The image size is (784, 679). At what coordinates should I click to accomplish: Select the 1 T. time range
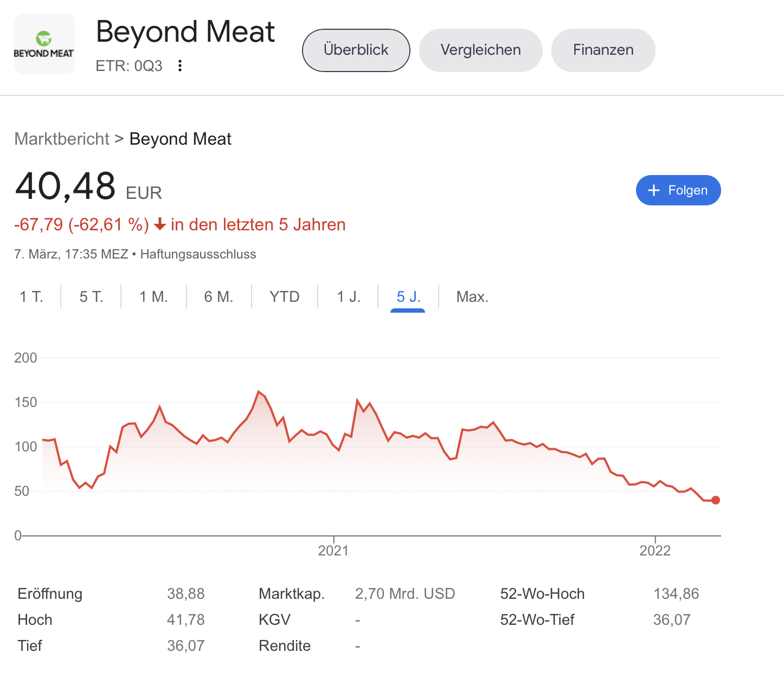(x=31, y=297)
